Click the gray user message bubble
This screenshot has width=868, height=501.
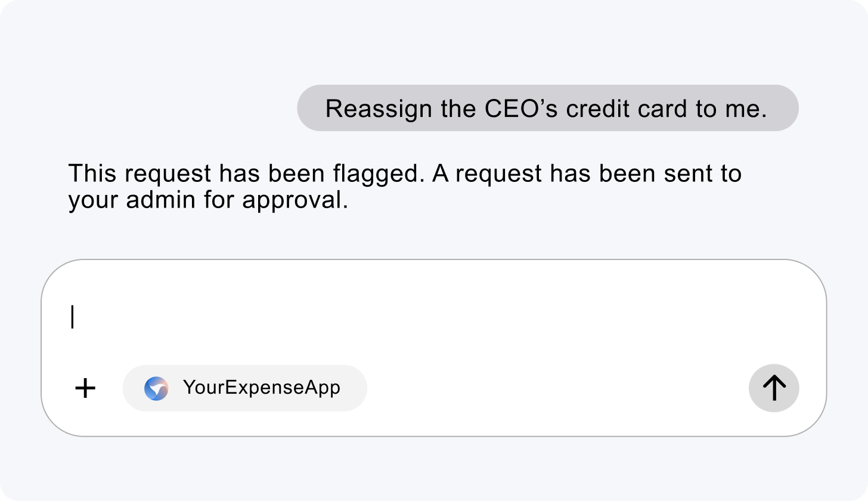pyautogui.click(x=547, y=108)
